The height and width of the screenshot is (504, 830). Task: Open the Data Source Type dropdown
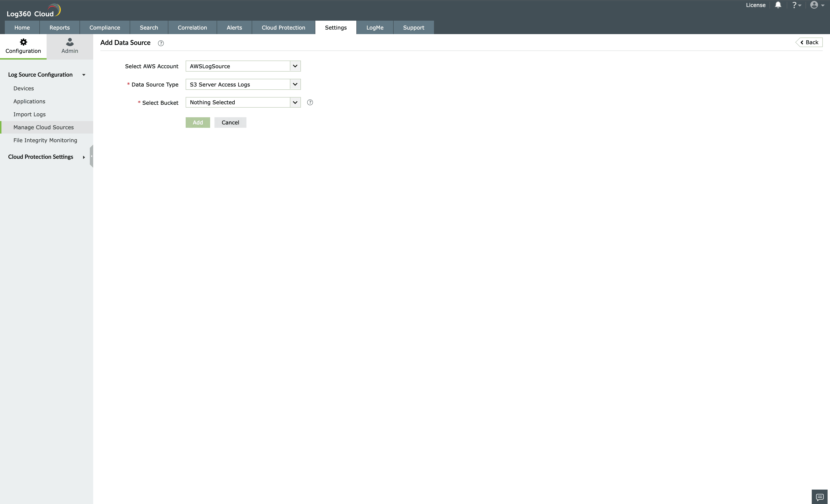tap(243, 84)
